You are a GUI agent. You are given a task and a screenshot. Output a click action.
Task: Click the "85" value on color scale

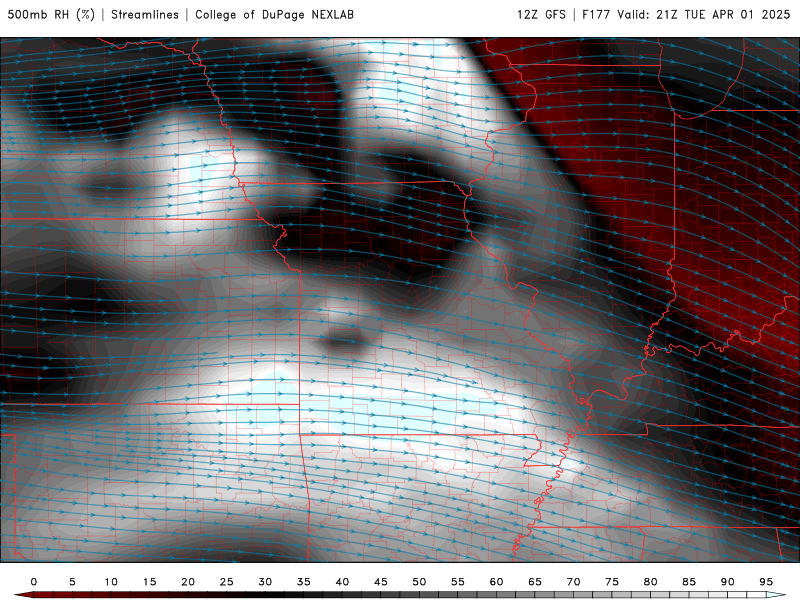click(x=689, y=582)
